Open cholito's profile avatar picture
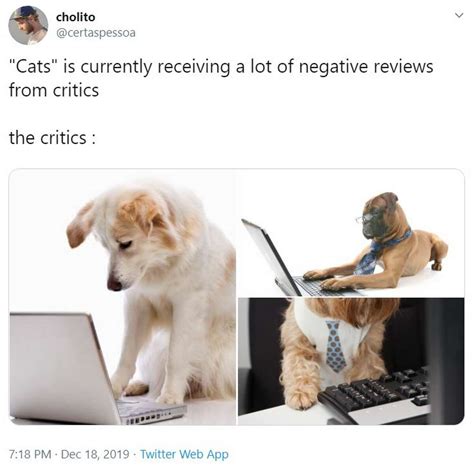The width and height of the screenshot is (474, 468). pos(28,25)
